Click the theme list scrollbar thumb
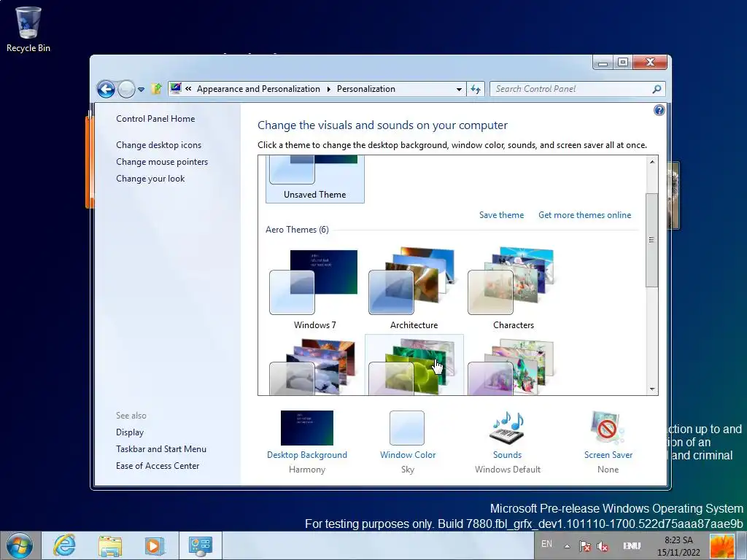The width and height of the screenshot is (747, 560). click(x=651, y=240)
